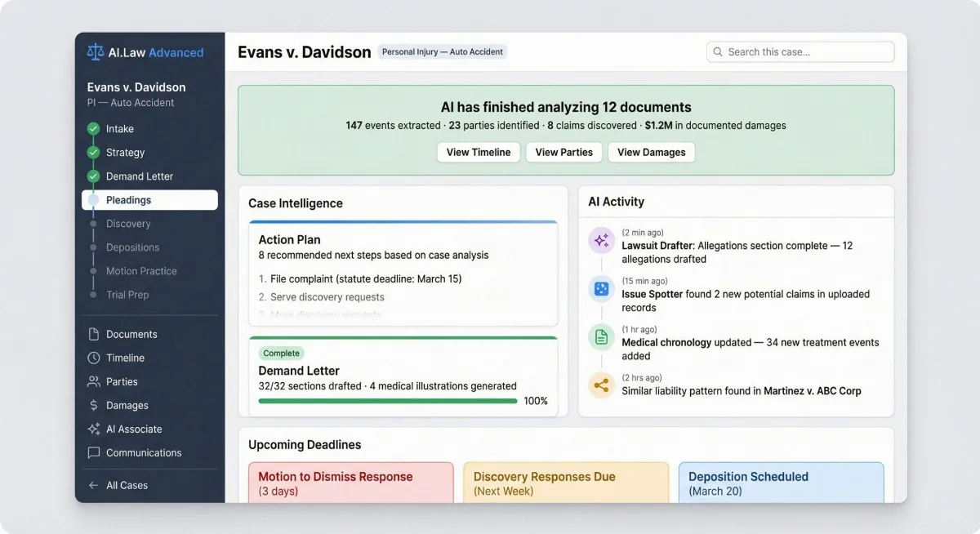This screenshot has height=534, width=980.
Task: Click the '(15 min ago)' timestamp
Action: [x=645, y=281]
